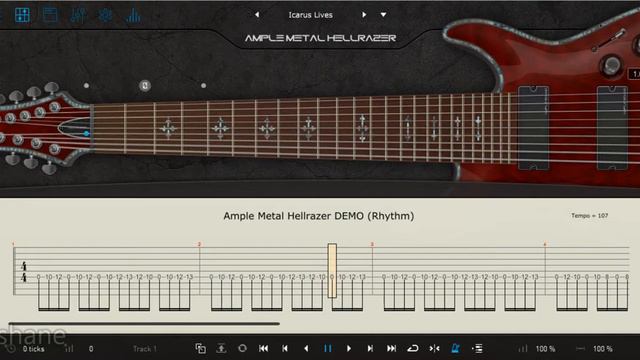The height and width of the screenshot is (360, 640).
Task: Toggle the metronome icon
Action: coord(456,349)
